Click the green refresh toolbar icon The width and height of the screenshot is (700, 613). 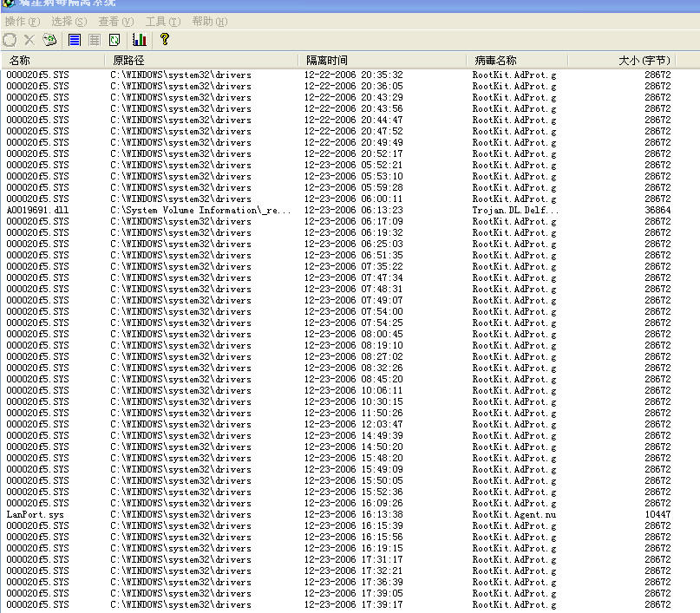(x=114, y=40)
